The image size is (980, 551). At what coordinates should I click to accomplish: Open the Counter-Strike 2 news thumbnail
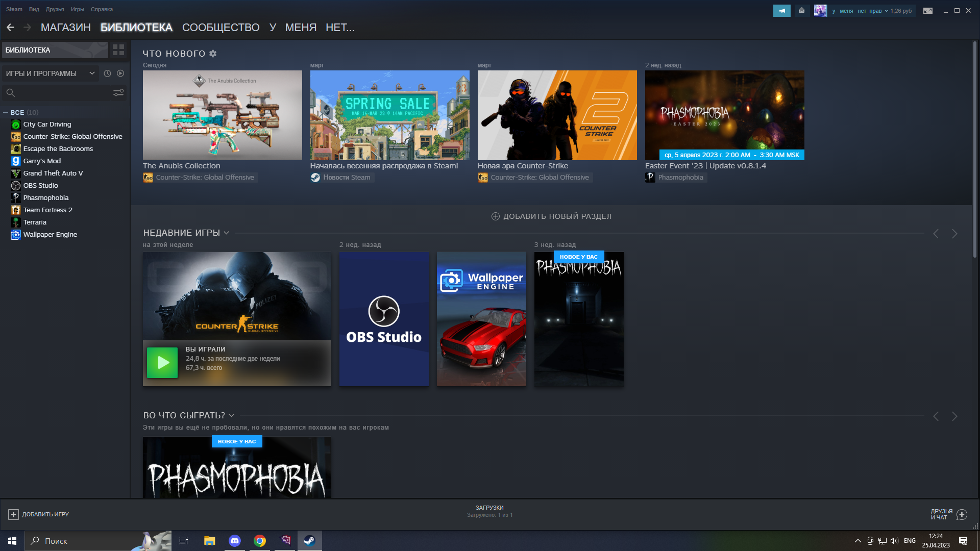pos(557,115)
